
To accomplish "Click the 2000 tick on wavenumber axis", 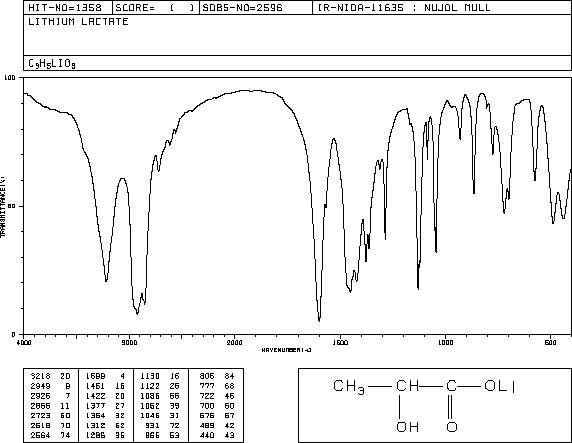I will click(x=235, y=343).
